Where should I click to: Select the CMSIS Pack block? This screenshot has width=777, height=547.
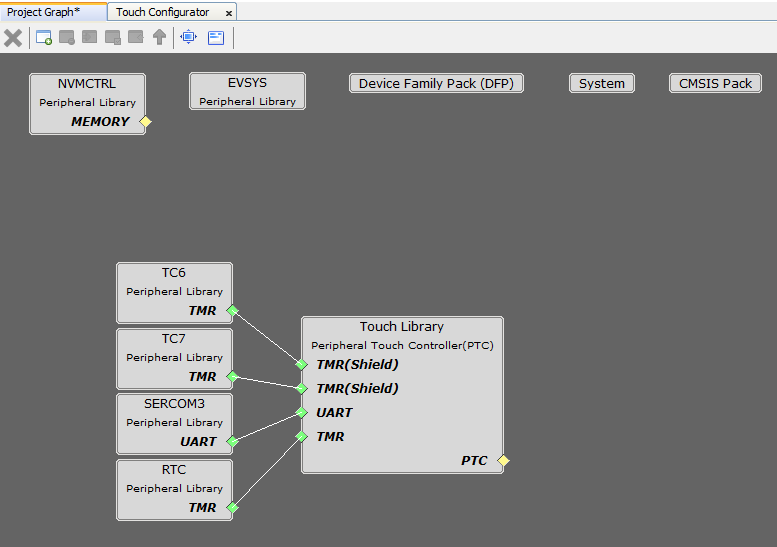click(x=715, y=83)
